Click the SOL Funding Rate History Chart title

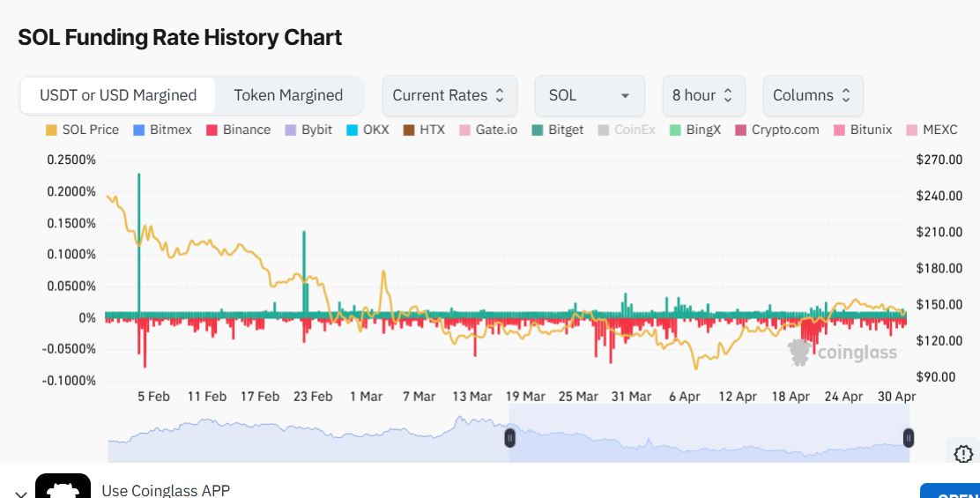pos(180,38)
